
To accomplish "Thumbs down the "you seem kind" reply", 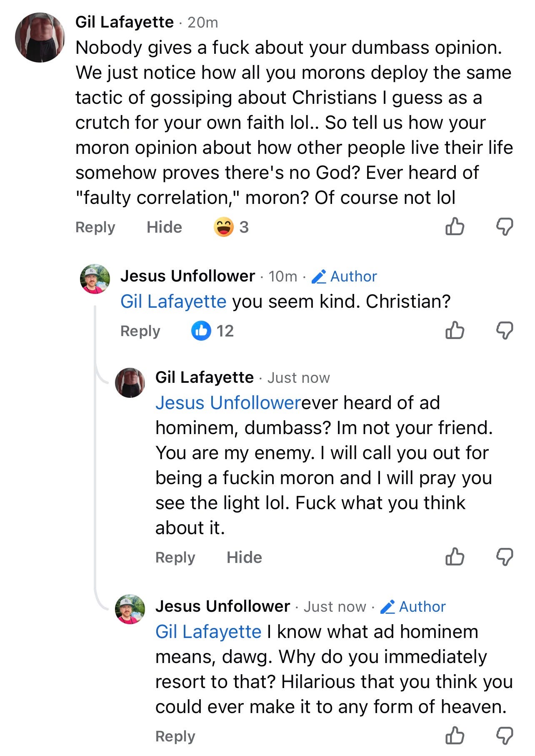I will 504,331.
